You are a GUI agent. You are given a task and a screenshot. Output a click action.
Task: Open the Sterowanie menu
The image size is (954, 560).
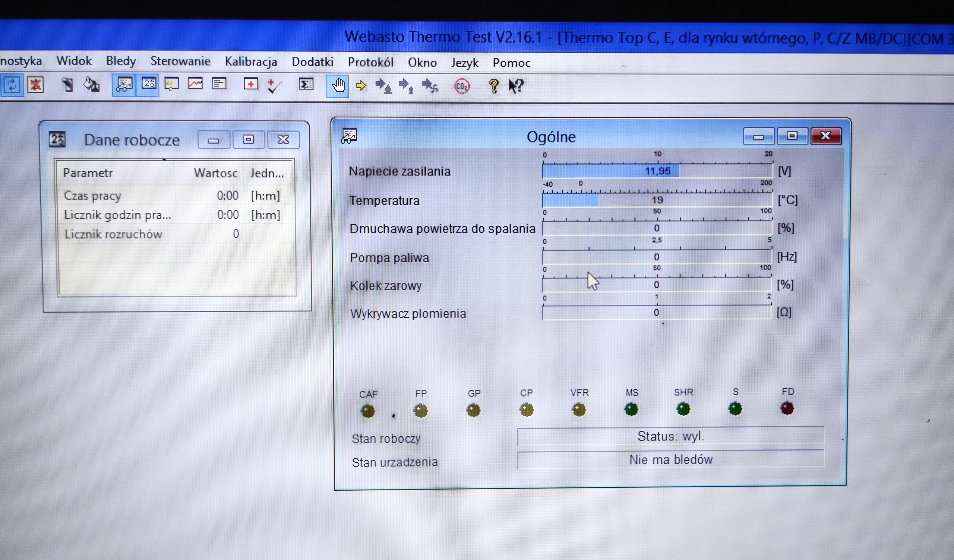tap(180, 61)
